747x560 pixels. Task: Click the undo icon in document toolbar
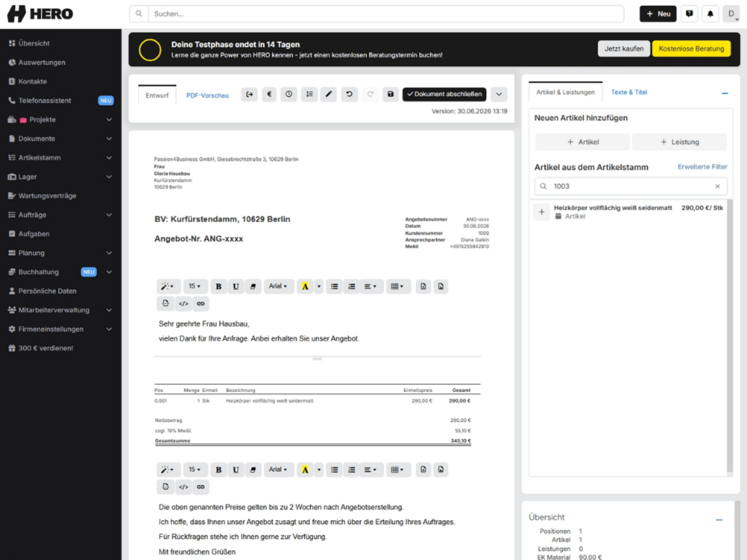point(349,94)
